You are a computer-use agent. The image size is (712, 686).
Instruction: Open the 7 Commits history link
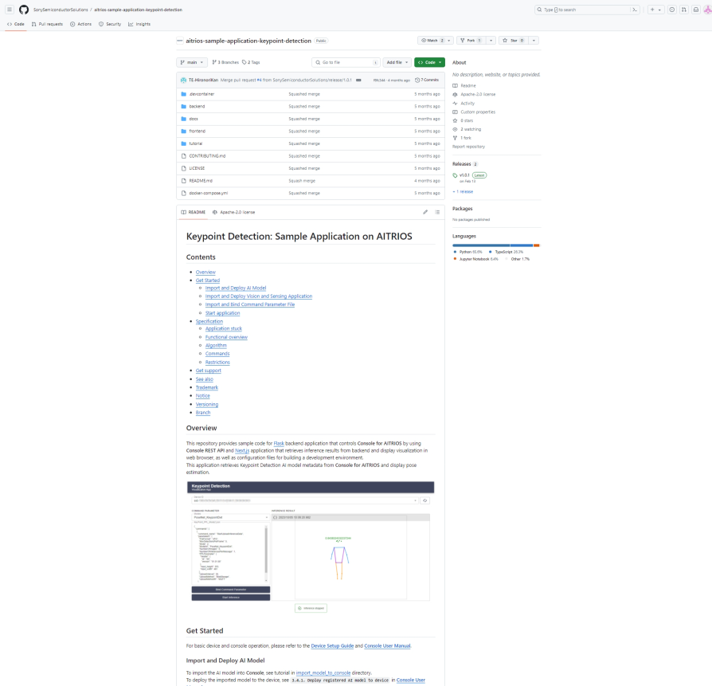(x=427, y=80)
